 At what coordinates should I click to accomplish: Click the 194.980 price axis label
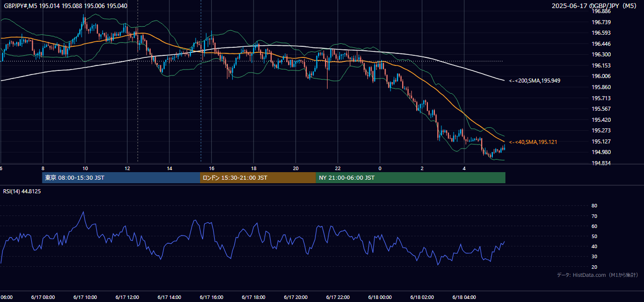point(601,152)
